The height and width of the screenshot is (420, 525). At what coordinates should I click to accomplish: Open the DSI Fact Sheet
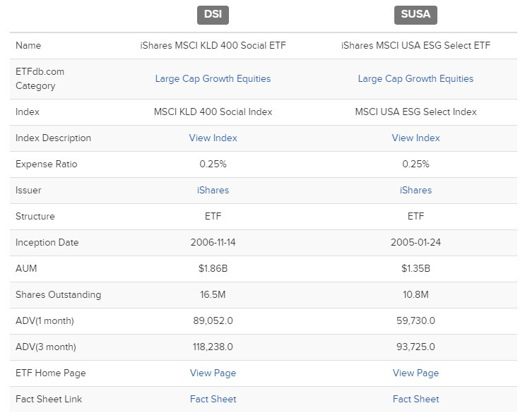213,399
